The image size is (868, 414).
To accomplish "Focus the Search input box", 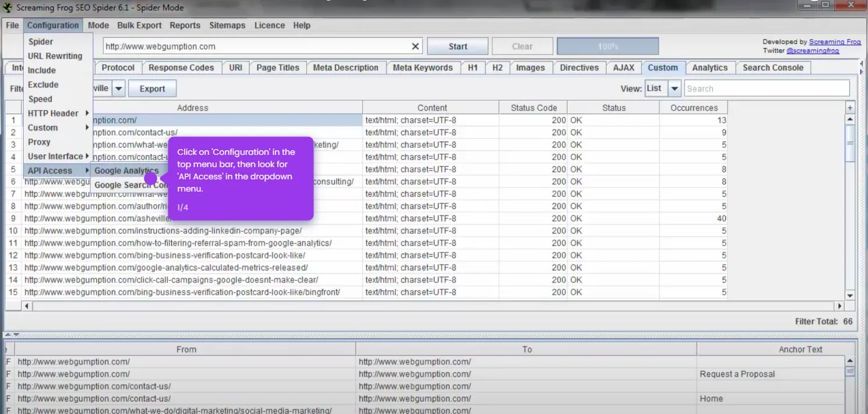I will pyautogui.click(x=767, y=89).
